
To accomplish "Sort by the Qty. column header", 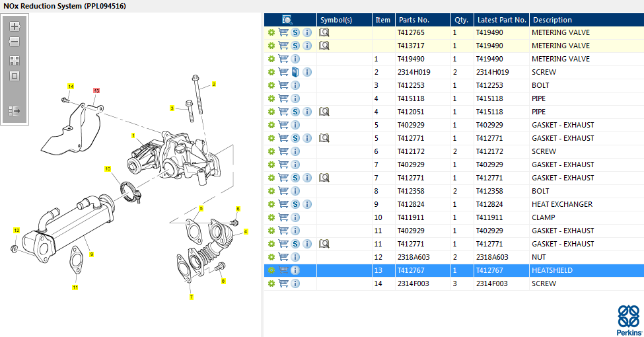I will tap(462, 20).
